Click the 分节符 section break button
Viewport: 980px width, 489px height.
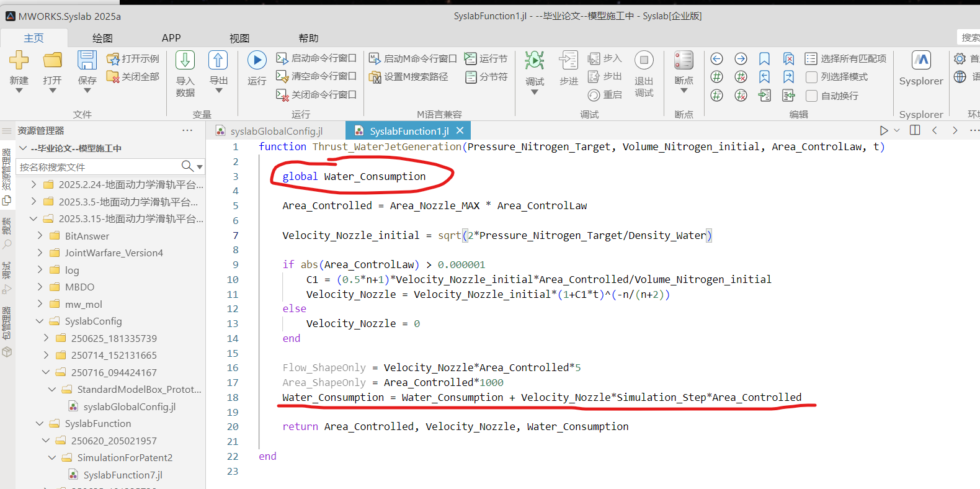point(486,76)
